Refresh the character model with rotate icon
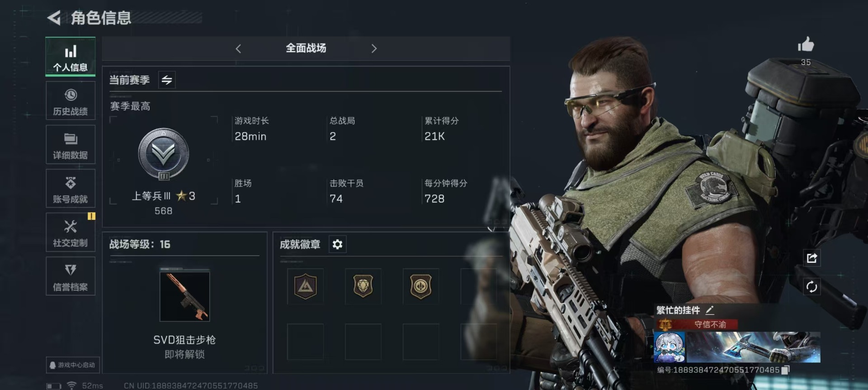This screenshot has width=868, height=390. tap(811, 286)
